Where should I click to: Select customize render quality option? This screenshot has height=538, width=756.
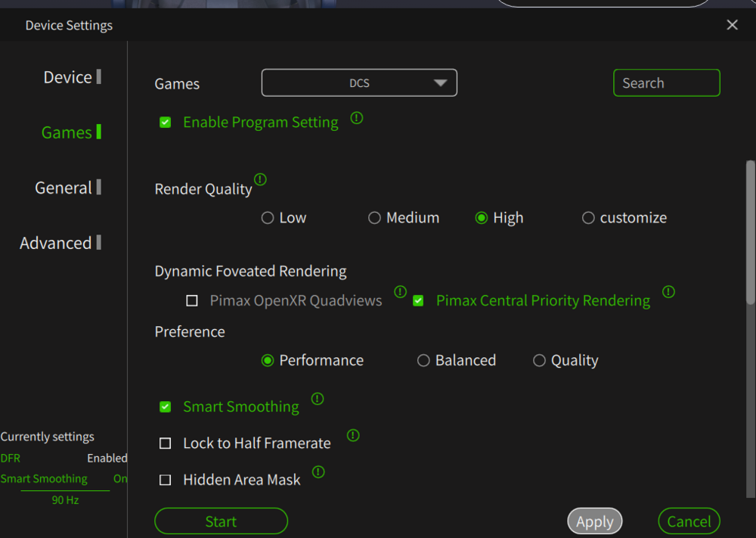588,218
